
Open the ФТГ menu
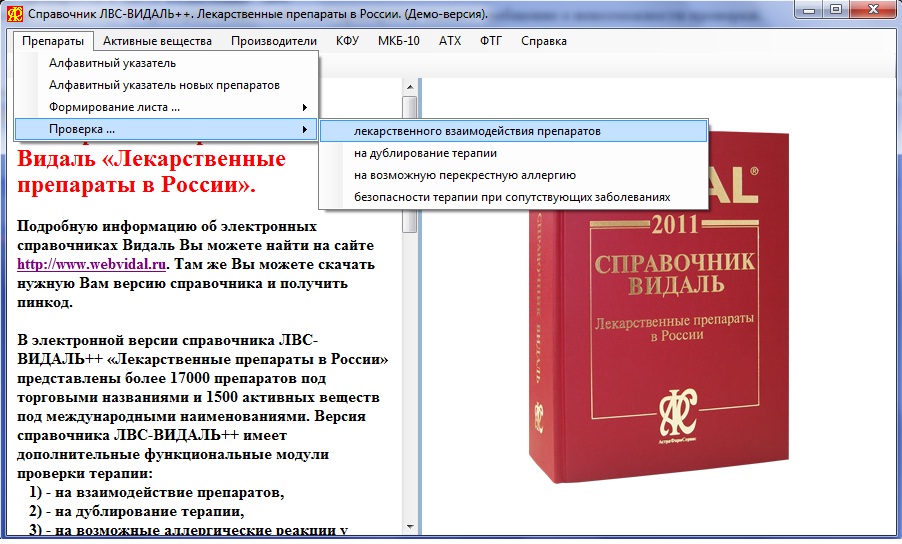(491, 41)
